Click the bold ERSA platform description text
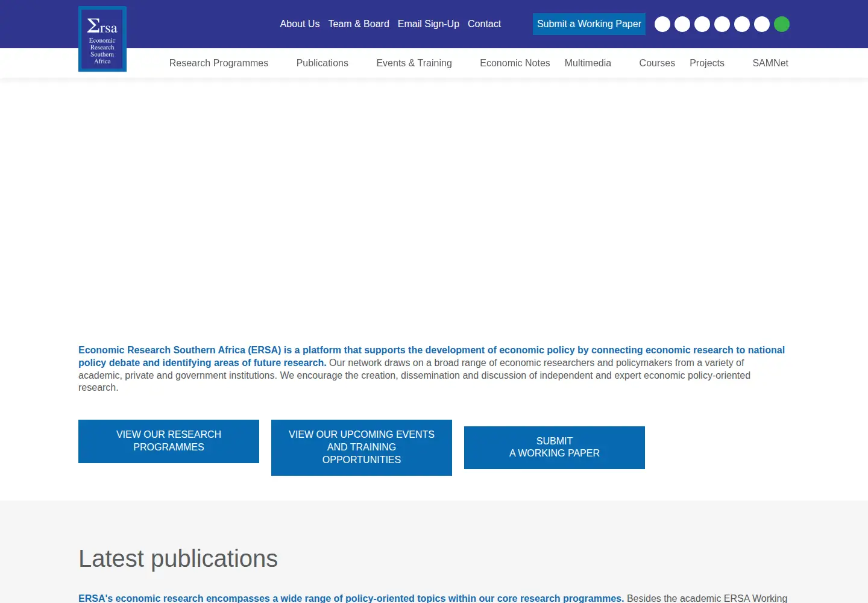The height and width of the screenshot is (603, 868). [432, 356]
